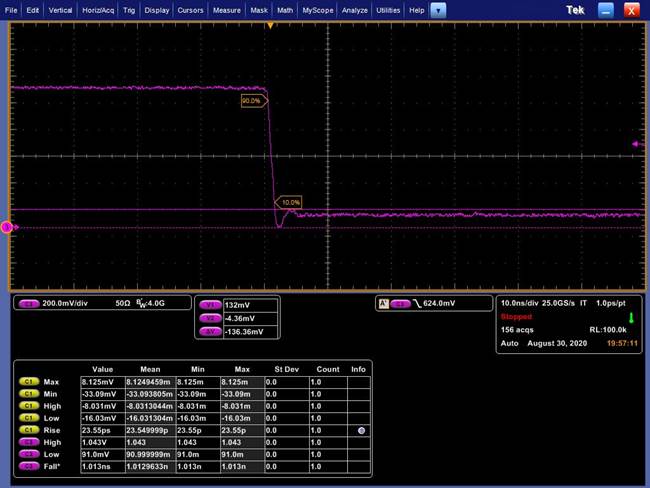Open the Measure menu

(x=227, y=10)
